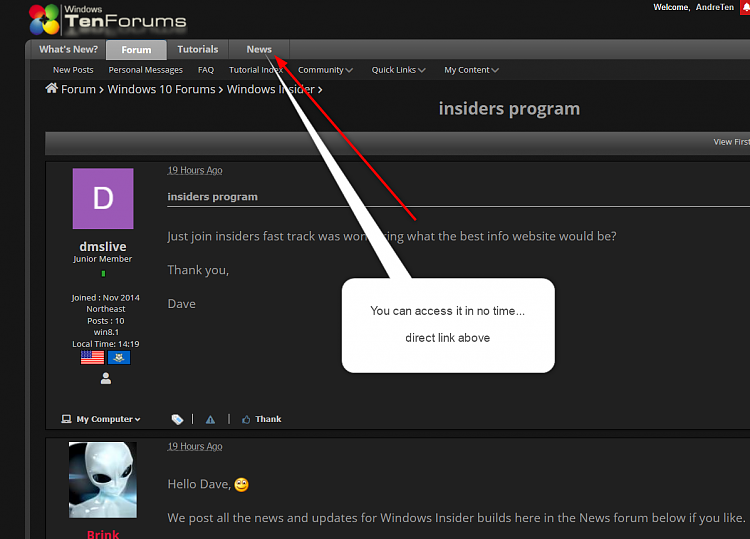Click the Northeast location text
This screenshot has width=750, height=539.
pyautogui.click(x=106, y=309)
